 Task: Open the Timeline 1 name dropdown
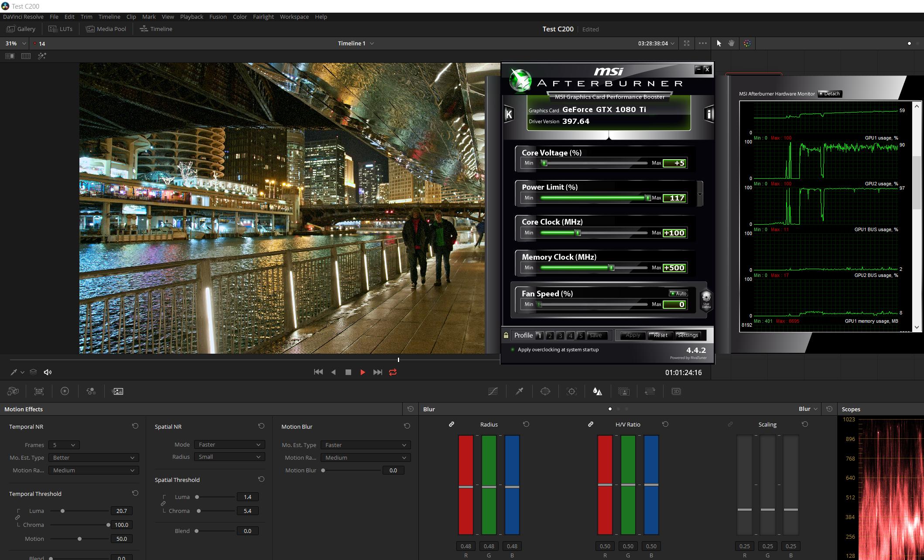pos(356,43)
